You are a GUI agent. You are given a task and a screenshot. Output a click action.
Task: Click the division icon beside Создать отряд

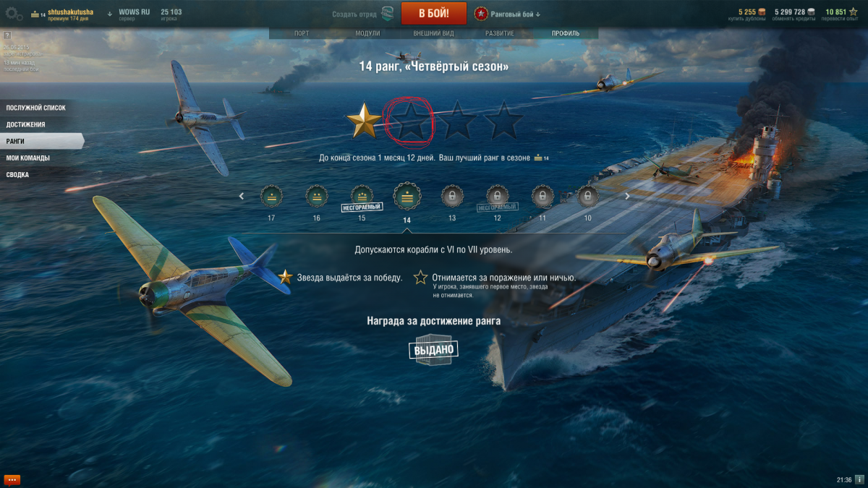(x=388, y=13)
